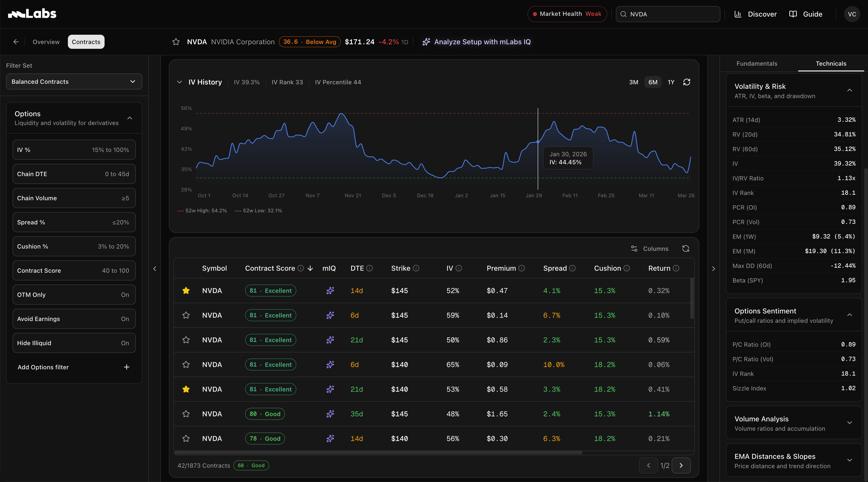The image size is (868, 482).
Task: Toggle the OTM Only filter
Action: coord(74,295)
